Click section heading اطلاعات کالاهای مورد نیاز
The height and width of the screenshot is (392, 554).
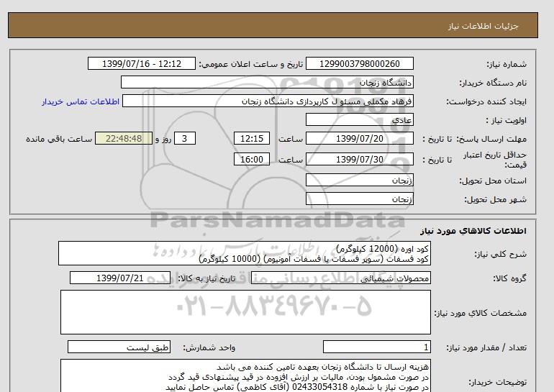click(473, 231)
